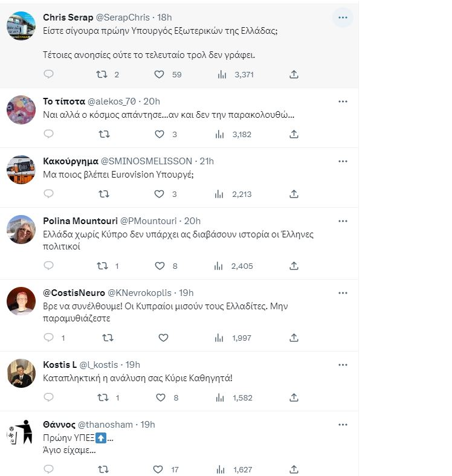Share Chris Serap's tweet
452x476 pixels.
pyautogui.click(x=294, y=74)
